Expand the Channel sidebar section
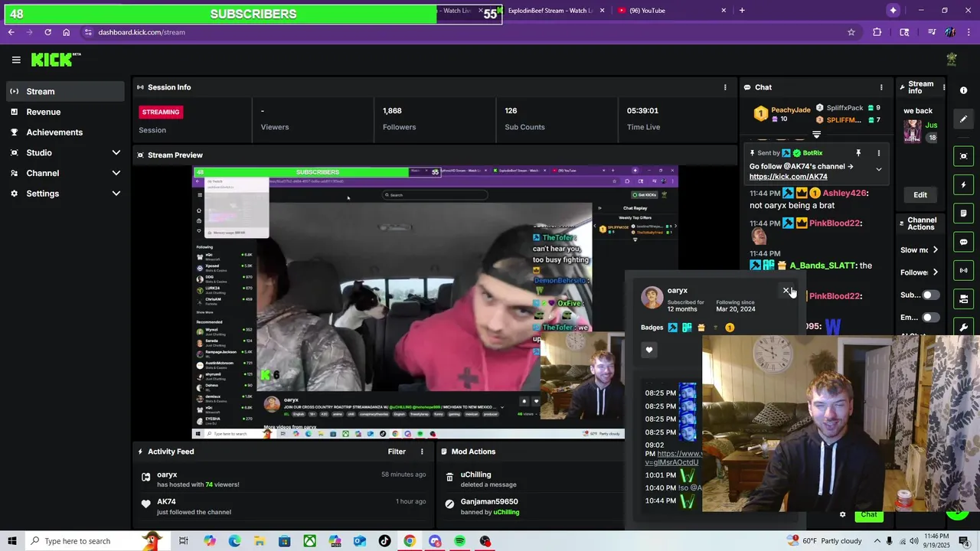980x551 pixels. pyautogui.click(x=116, y=173)
